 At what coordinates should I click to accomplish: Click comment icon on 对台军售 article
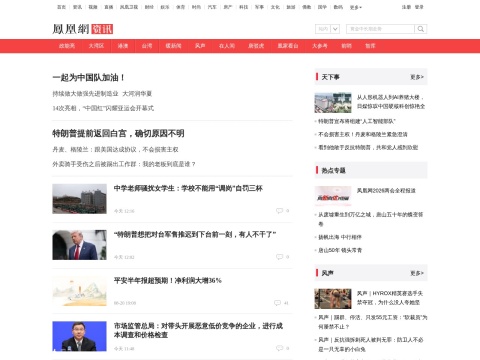tap(279, 257)
